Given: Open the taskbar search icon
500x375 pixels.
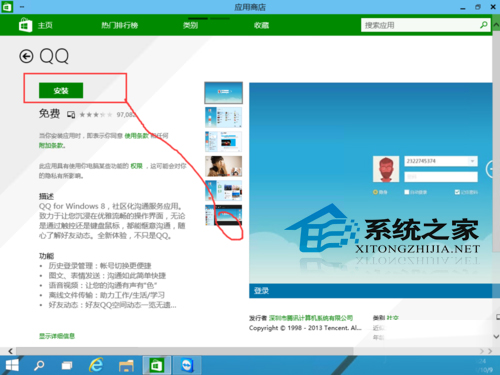Looking at the screenshot, I should pyautogui.click(x=39, y=365).
